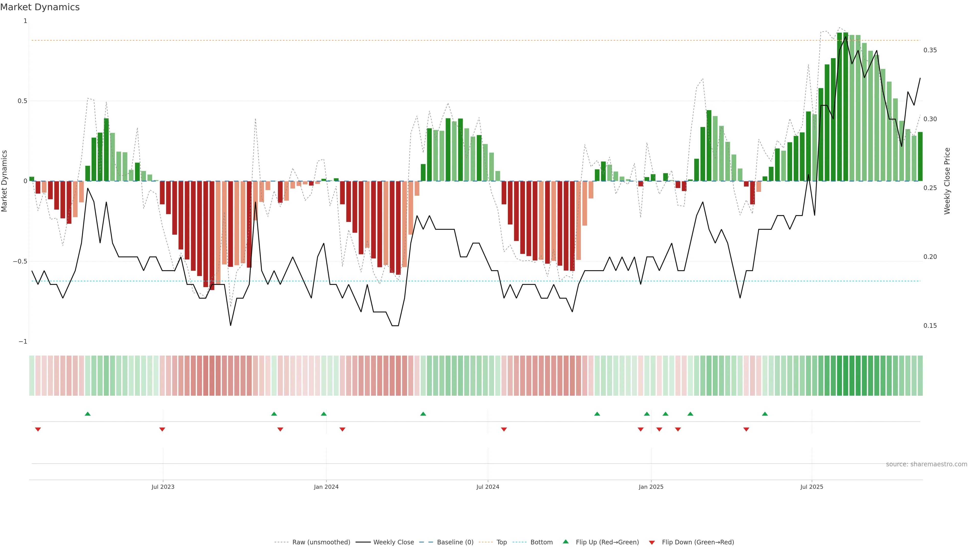Click the rightmost red flip-down triangle marker
The height and width of the screenshot is (551, 980).
746,429
